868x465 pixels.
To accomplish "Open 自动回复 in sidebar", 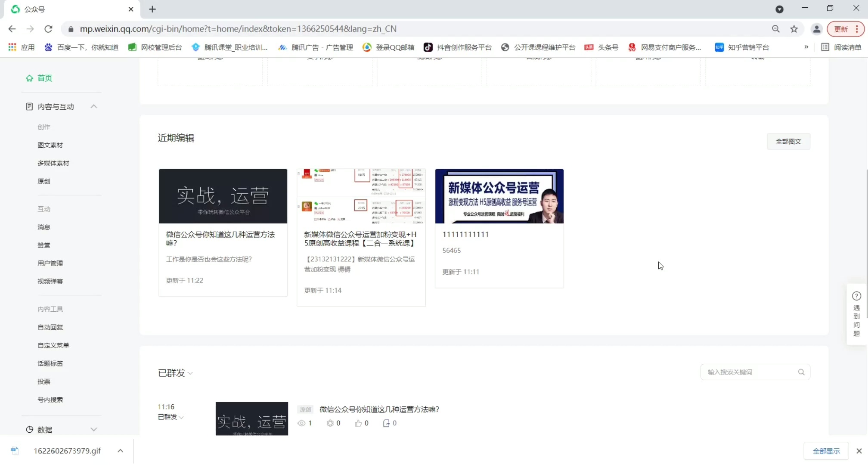I will (x=50, y=327).
